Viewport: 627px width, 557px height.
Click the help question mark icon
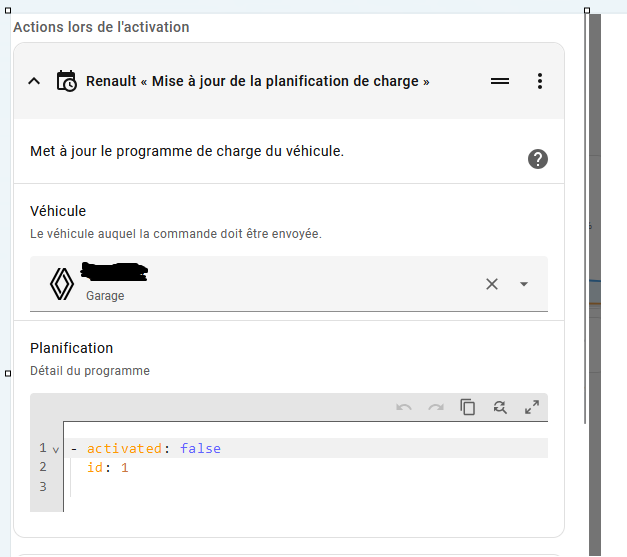(x=538, y=159)
